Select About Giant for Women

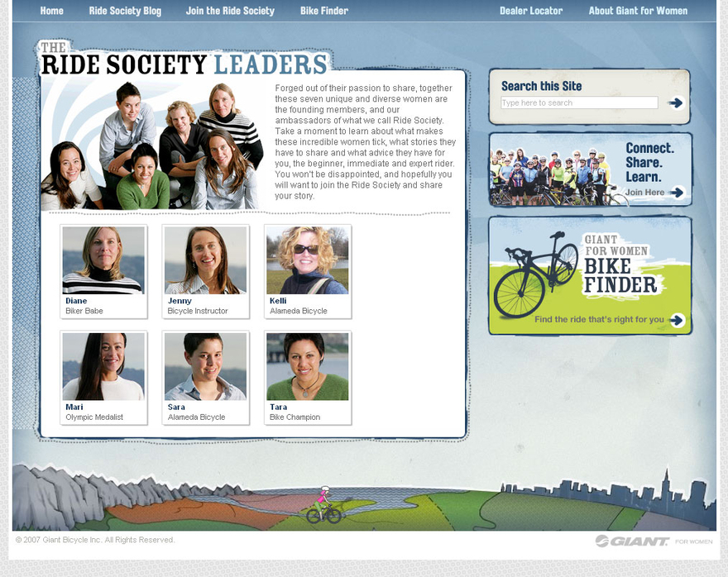click(x=638, y=11)
